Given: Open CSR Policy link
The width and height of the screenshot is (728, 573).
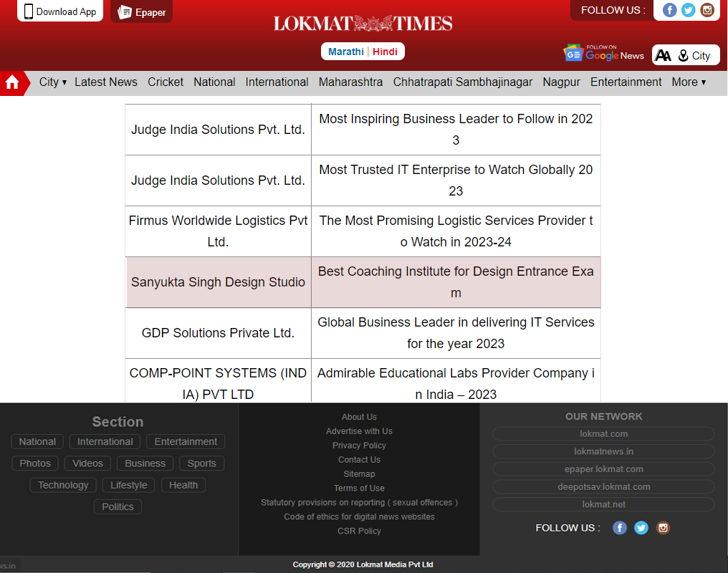Looking at the screenshot, I should tap(360, 531).
